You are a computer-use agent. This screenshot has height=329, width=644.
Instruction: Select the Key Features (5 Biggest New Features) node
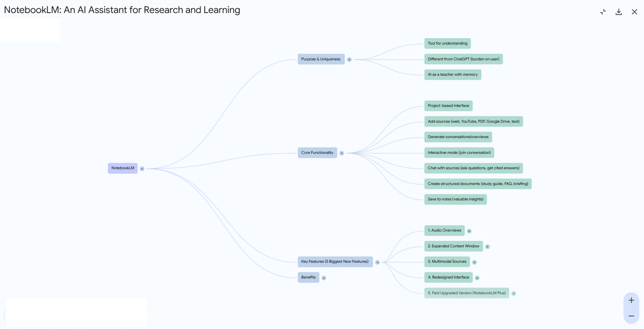tap(335, 262)
